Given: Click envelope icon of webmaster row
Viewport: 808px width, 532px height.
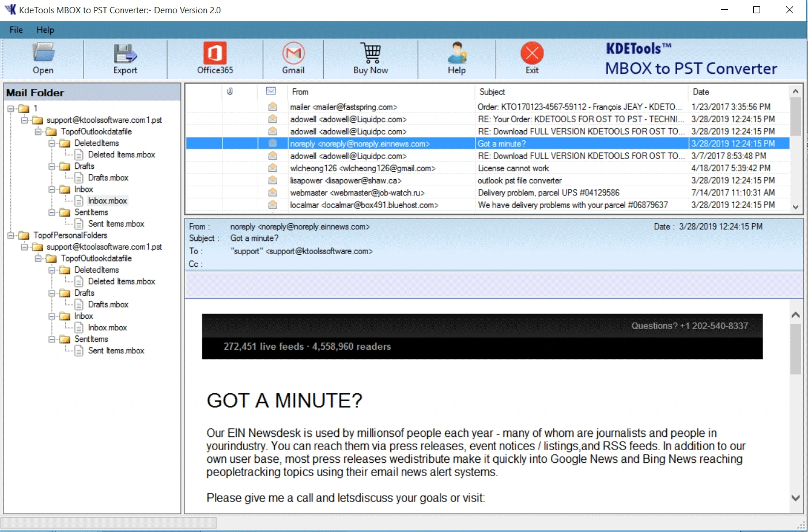Looking at the screenshot, I should 273,193.
